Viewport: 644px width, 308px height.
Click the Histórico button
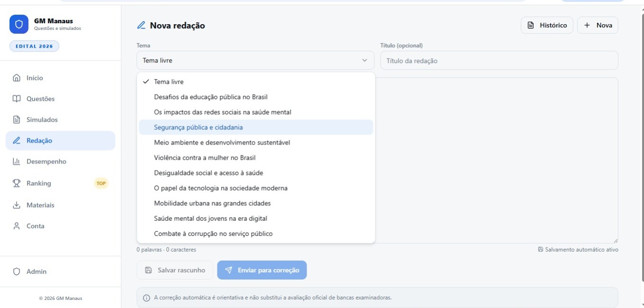[x=546, y=25]
